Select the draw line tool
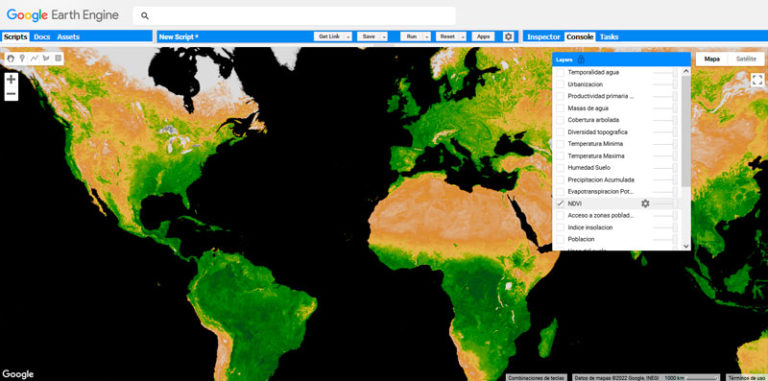 click(34, 58)
